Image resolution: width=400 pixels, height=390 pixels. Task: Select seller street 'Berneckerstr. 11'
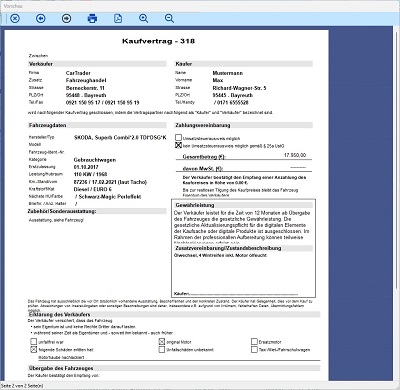85,88
